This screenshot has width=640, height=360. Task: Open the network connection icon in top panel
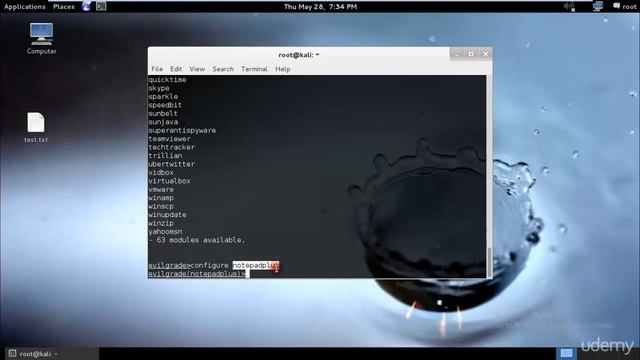tap(598, 6)
